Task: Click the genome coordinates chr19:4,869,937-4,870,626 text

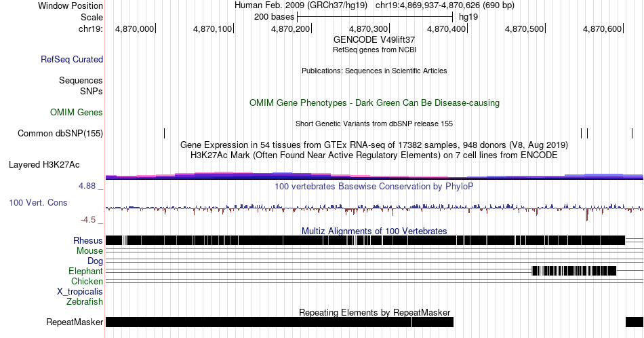Action: (445, 5)
